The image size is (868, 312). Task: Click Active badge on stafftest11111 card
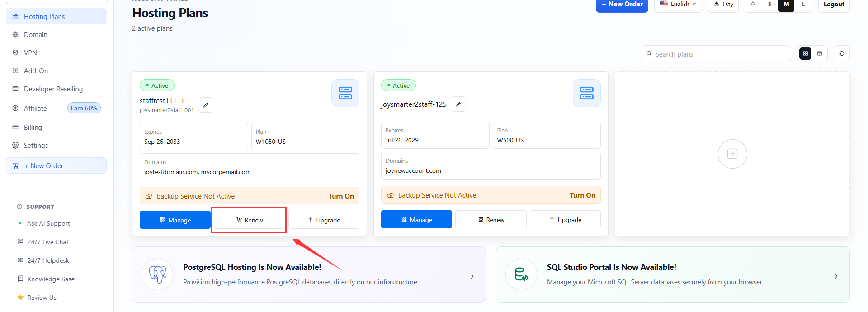pyautogui.click(x=157, y=85)
